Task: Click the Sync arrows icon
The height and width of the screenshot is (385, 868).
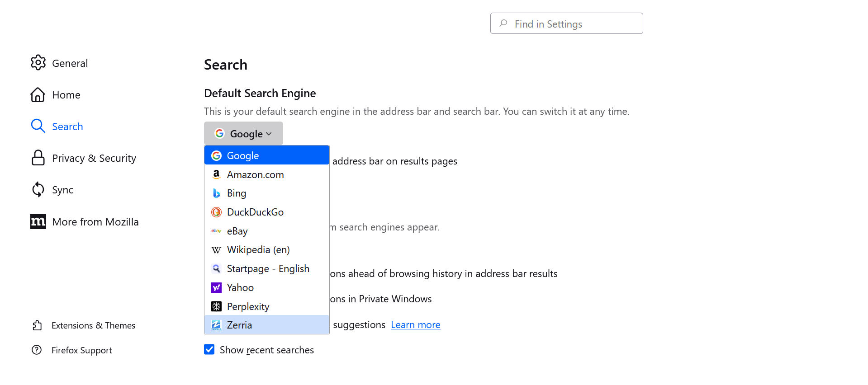Action: click(x=38, y=189)
